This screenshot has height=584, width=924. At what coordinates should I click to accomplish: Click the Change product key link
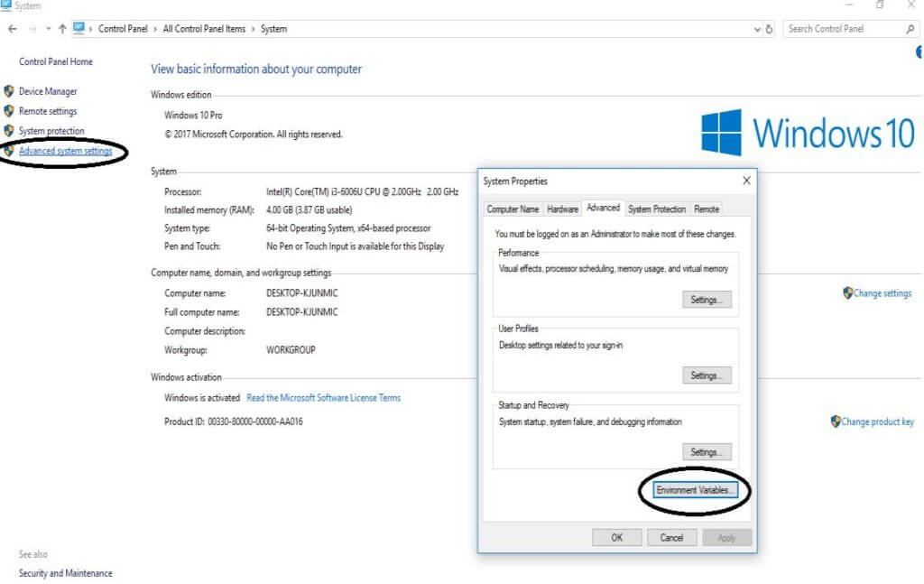877,422
